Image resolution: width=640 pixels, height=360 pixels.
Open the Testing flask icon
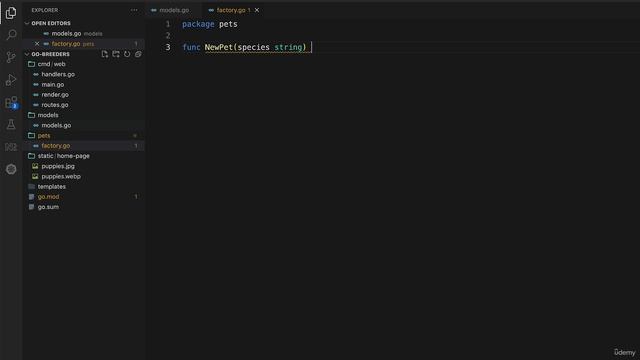[x=11, y=124]
